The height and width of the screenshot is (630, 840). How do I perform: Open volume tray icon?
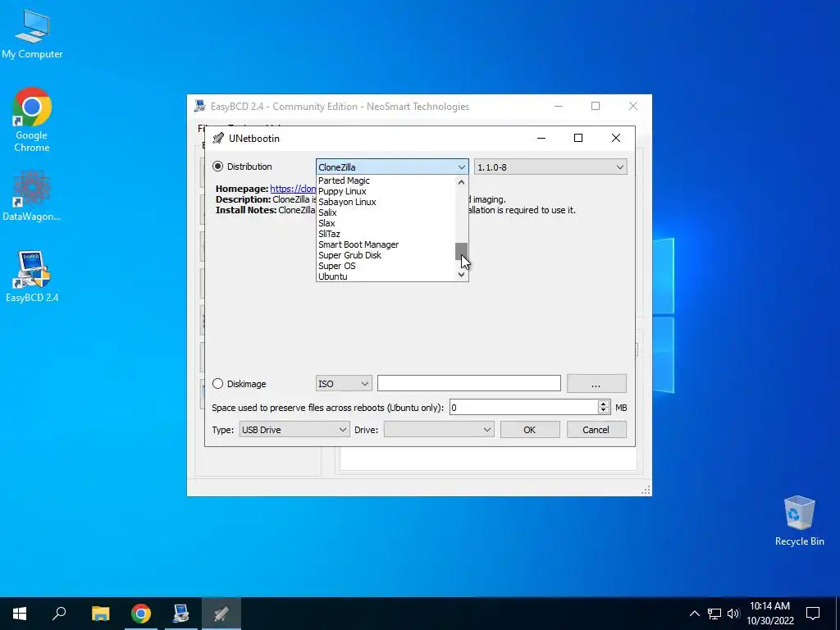(733, 614)
